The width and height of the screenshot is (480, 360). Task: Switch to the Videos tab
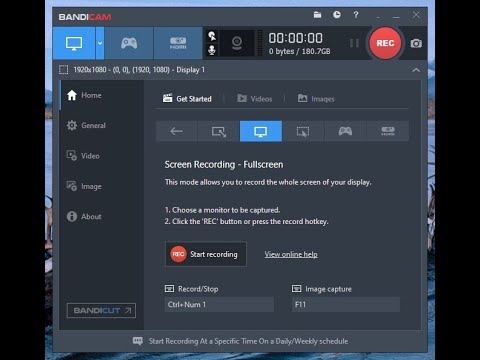coord(254,99)
